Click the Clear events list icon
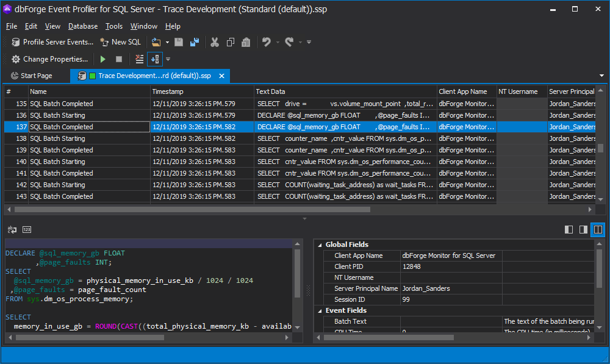Viewport: 610px width, 364px height. [140, 59]
